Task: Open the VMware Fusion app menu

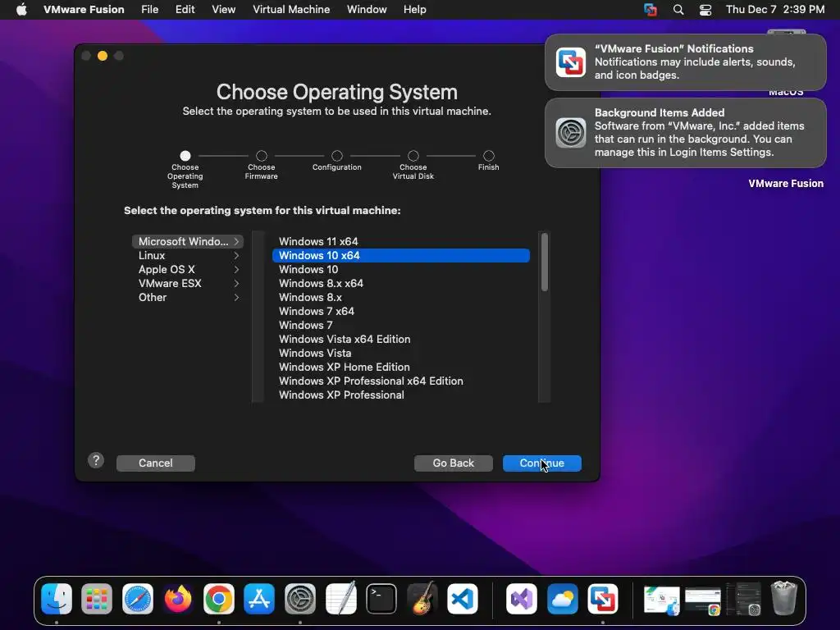Action: (84, 10)
